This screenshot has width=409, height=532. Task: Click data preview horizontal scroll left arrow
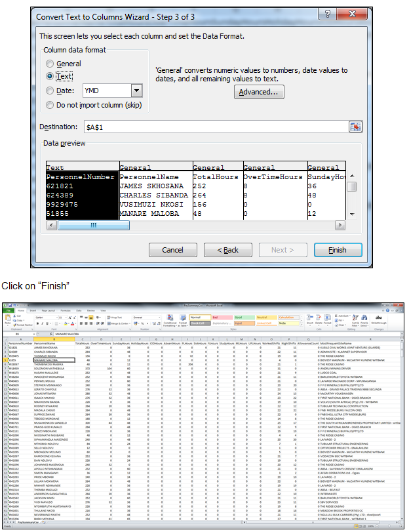click(x=52, y=225)
